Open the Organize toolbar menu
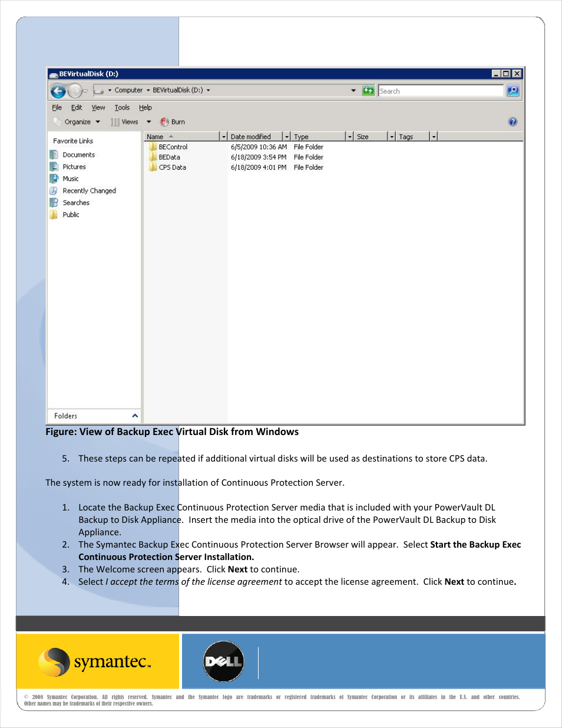This screenshot has width=562, height=728. coord(77,122)
